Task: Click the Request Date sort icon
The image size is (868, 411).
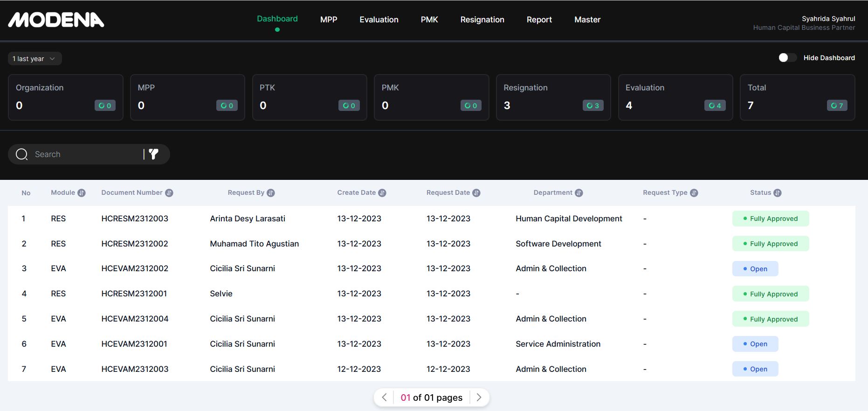Action: [476, 193]
